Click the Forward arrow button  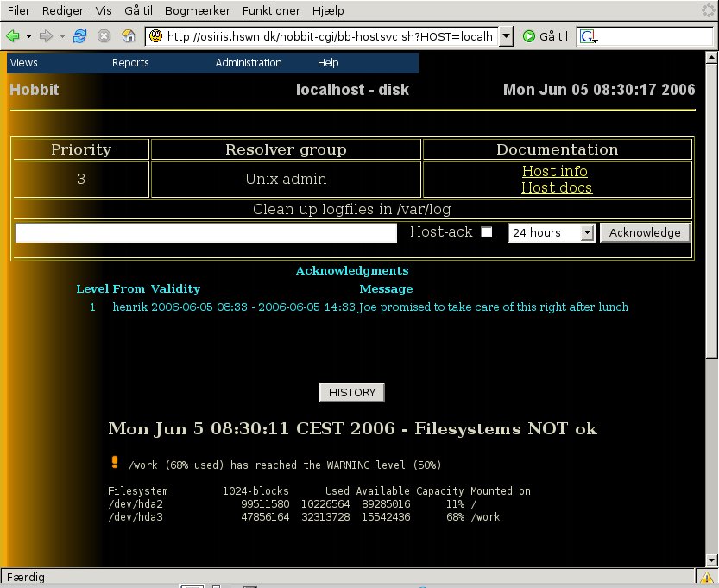(46, 36)
